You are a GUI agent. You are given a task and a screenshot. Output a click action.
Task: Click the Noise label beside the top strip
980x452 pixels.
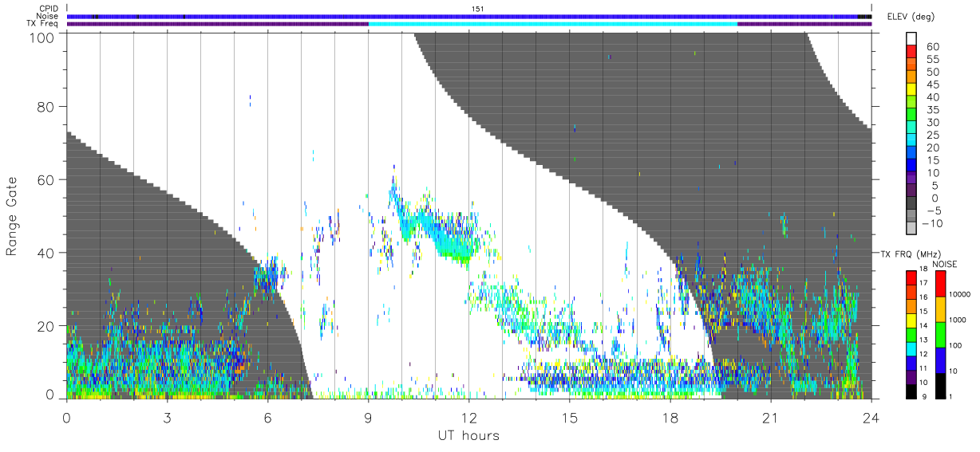pos(47,16)
